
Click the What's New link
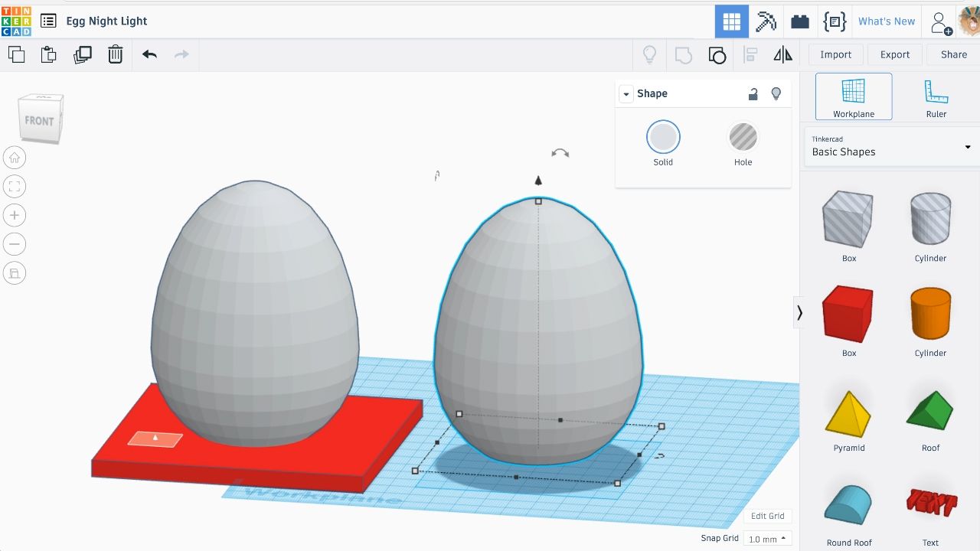click(887, 21)
